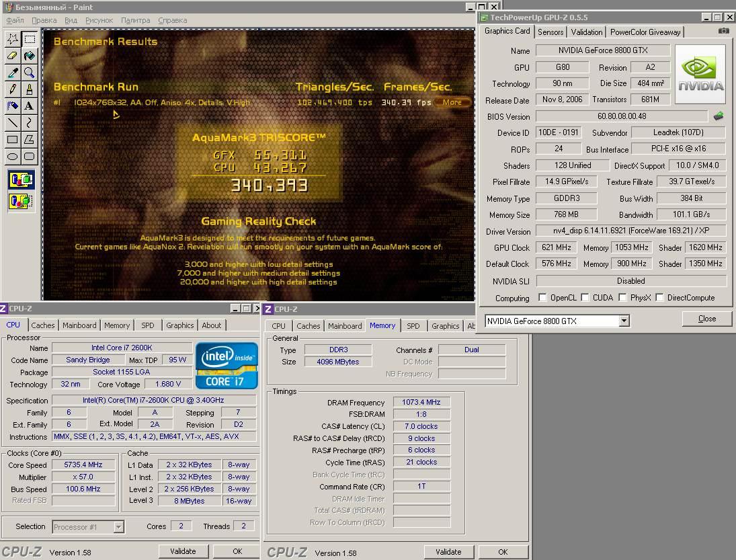The height and width of the screenshot is (560, 736).
Task: Open the Файл menu in Paint
Action: [15, 20]
